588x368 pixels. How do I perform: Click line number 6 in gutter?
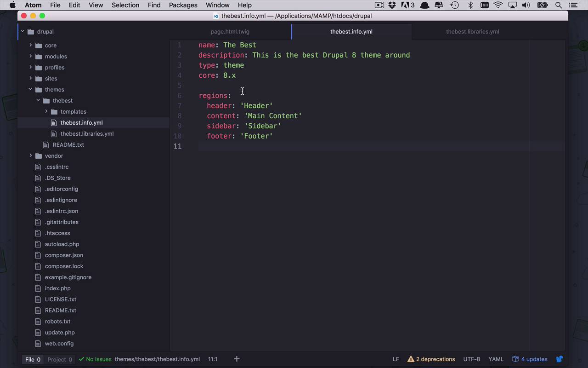pos(180,96)
